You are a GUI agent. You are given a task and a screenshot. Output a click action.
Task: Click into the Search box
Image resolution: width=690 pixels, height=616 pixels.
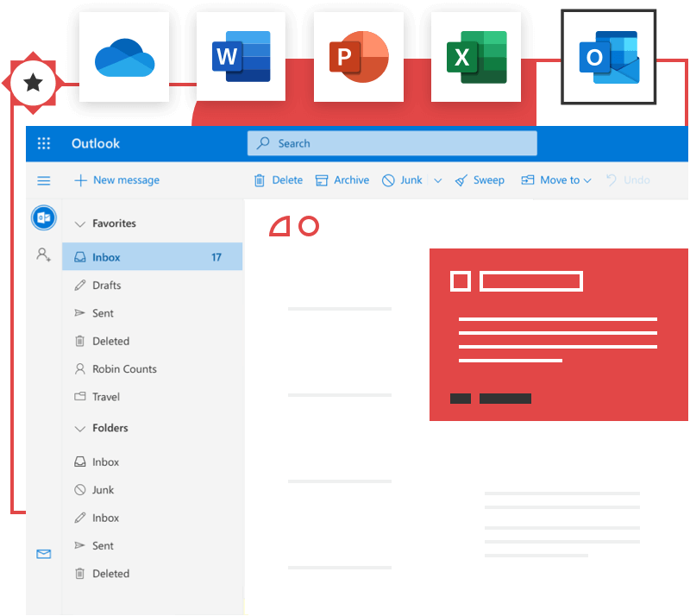pos(392,143)
